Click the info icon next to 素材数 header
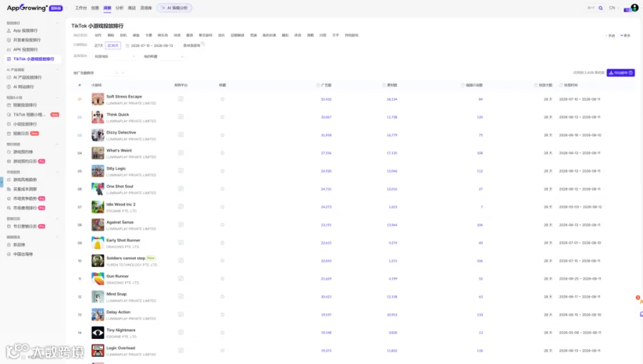Screen dimensions: 643x364 pos(384,85)
